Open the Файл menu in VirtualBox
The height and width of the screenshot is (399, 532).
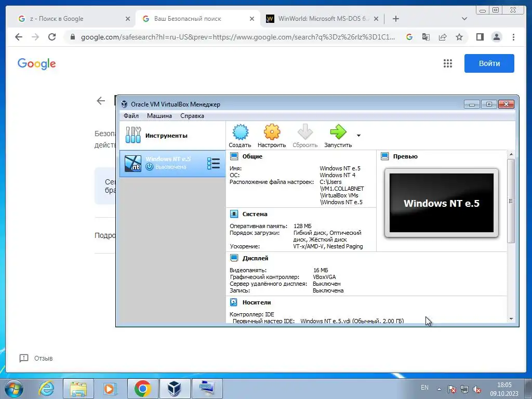click(x=131, y=116)
